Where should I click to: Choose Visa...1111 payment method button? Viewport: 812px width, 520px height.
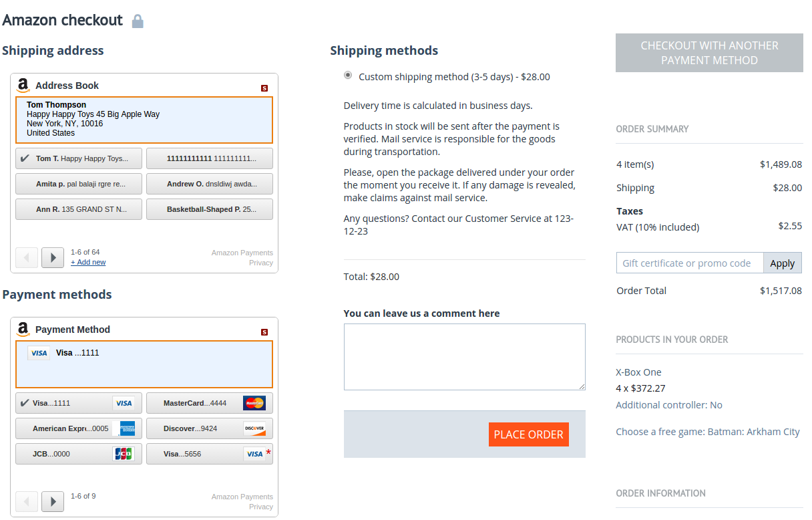79,403
